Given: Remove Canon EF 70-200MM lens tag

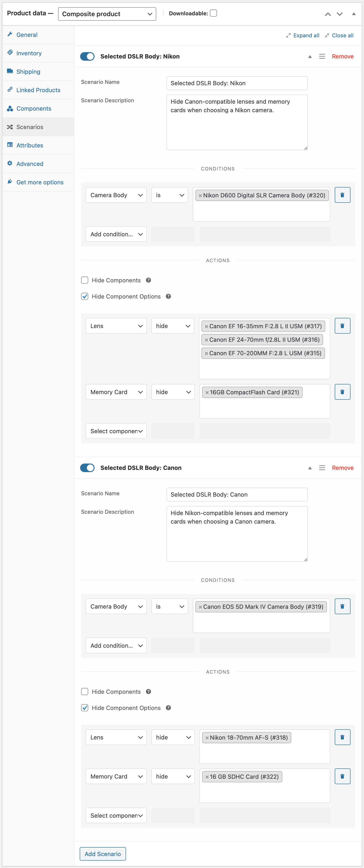Looking at the screenshot, I should [206, 353].
